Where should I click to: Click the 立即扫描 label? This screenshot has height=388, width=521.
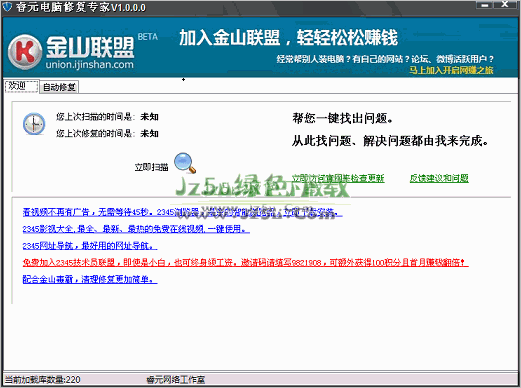click(151, 167)
